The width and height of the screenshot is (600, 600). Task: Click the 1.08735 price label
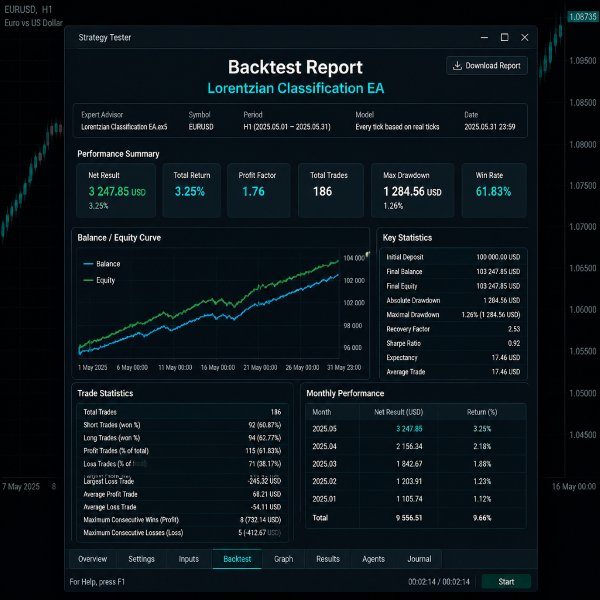click(582, 17)
